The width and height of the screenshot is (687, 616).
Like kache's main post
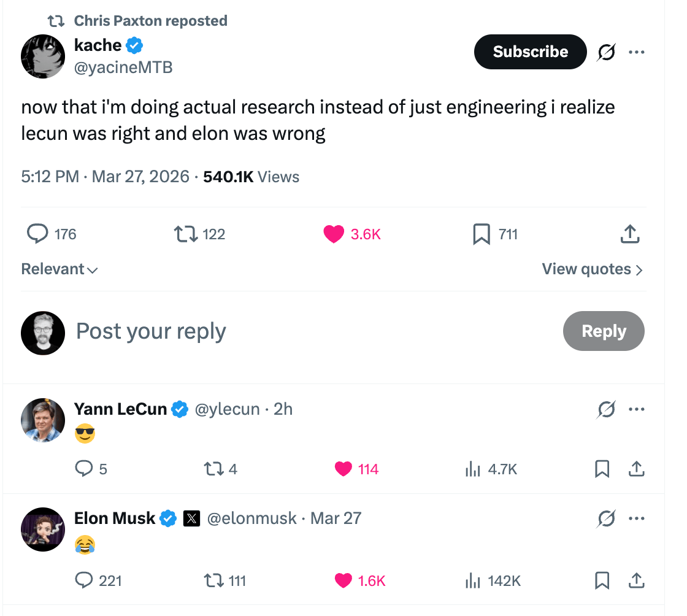pyautogui.click(x=334, y=234)
